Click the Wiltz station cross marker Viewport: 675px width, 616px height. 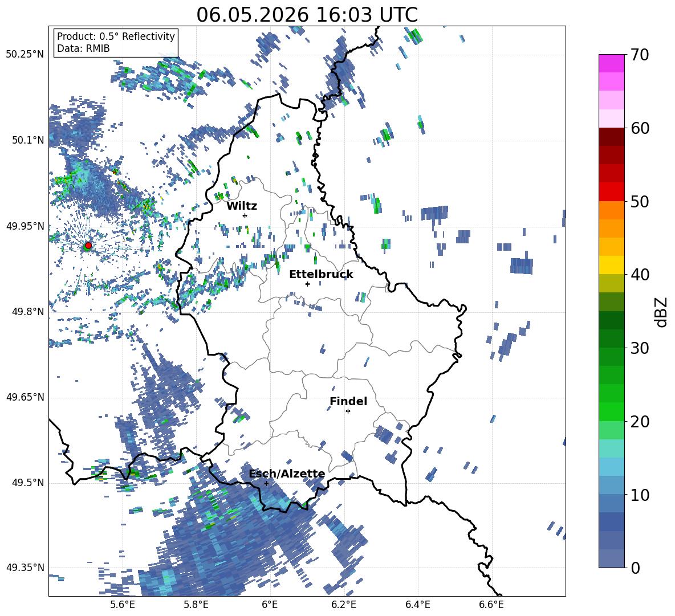245,215
